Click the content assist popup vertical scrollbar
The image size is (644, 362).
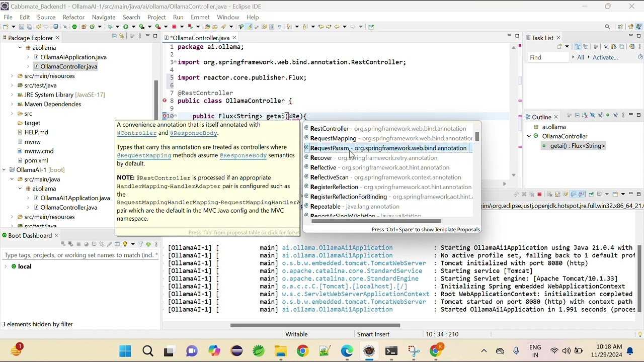(477, 137)
